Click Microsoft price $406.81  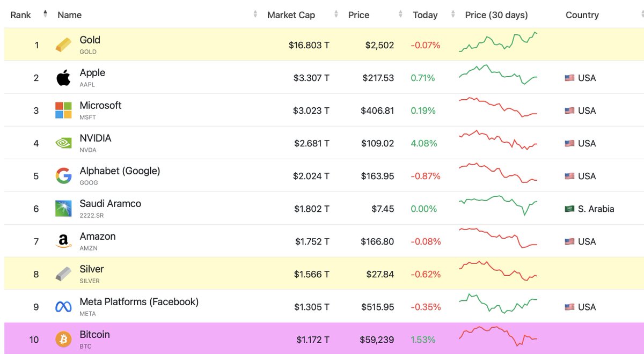377,111
